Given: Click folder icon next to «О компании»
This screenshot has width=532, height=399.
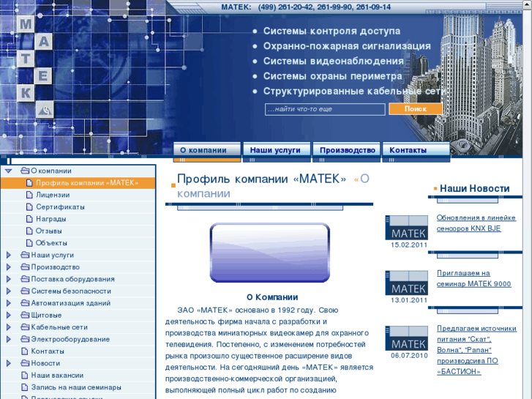Looking at the screenshot, I should 25,171.
